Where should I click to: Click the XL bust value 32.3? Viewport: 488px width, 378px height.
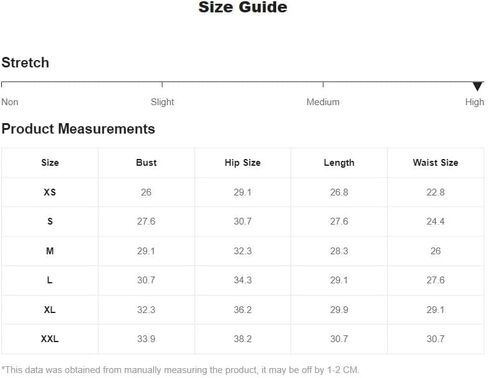[146, 310]
